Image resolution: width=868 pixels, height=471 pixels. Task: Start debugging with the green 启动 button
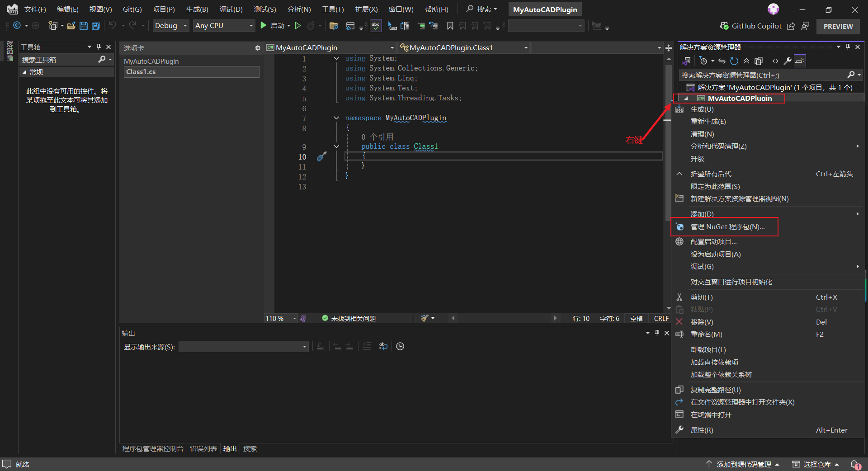273,26
